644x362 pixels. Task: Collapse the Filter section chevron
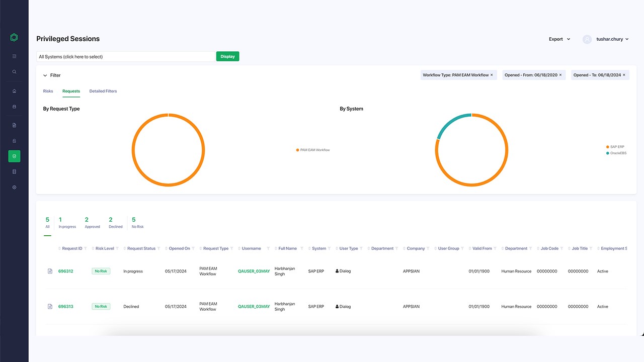pyautogui.click(x=45, y=75)
